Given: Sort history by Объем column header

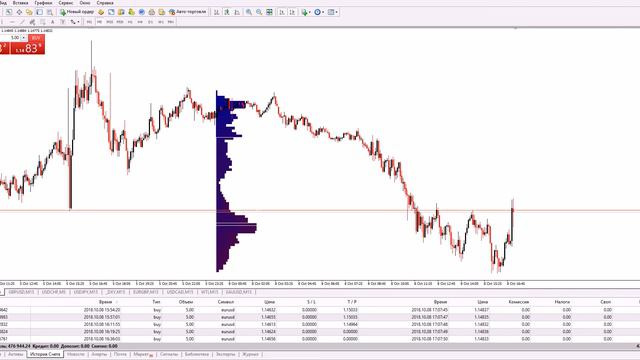Looking at the screenshot, I should pyautogui.click(x=186, y=302).
